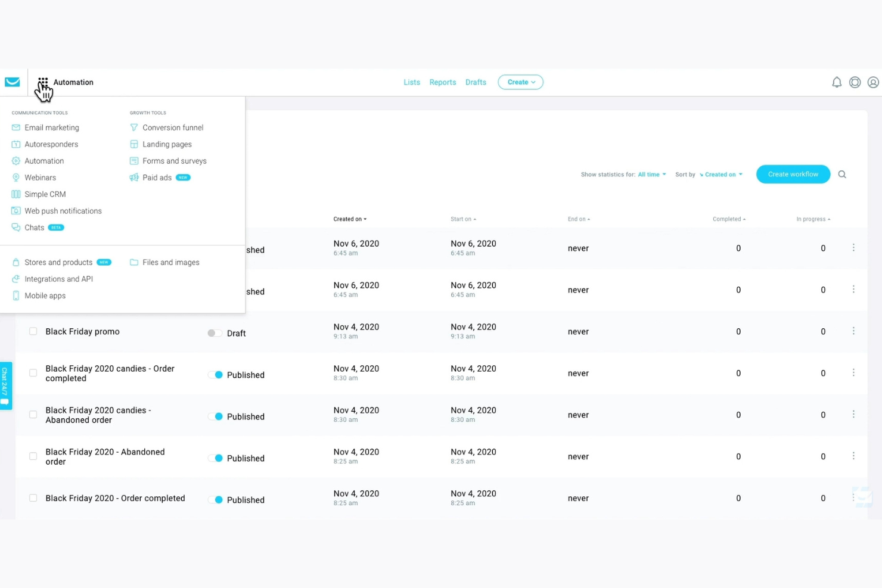Switch to the Reports tab
Viewport: 882px width, 588px height.
442,82
